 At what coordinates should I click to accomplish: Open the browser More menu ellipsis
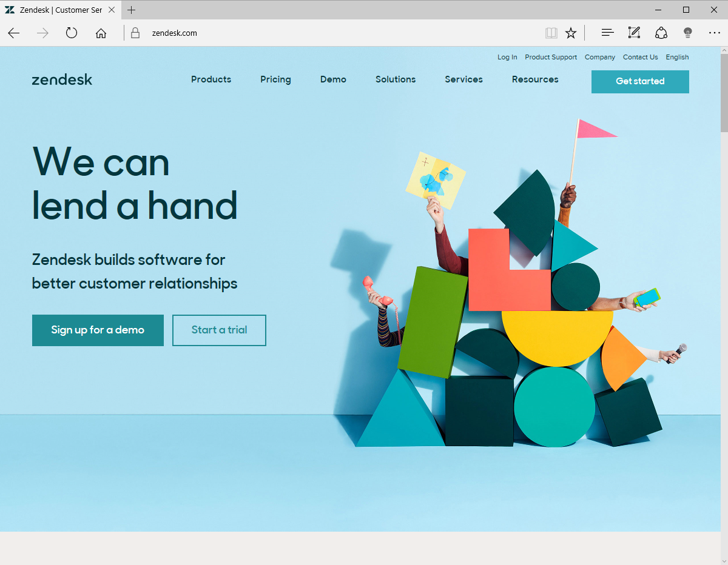[x=715, y=33]
